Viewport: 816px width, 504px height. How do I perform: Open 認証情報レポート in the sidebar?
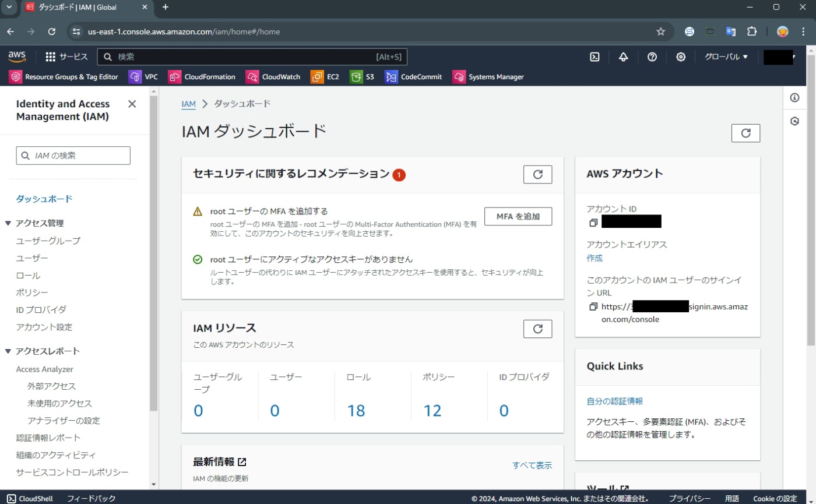[x=48, y=438]
